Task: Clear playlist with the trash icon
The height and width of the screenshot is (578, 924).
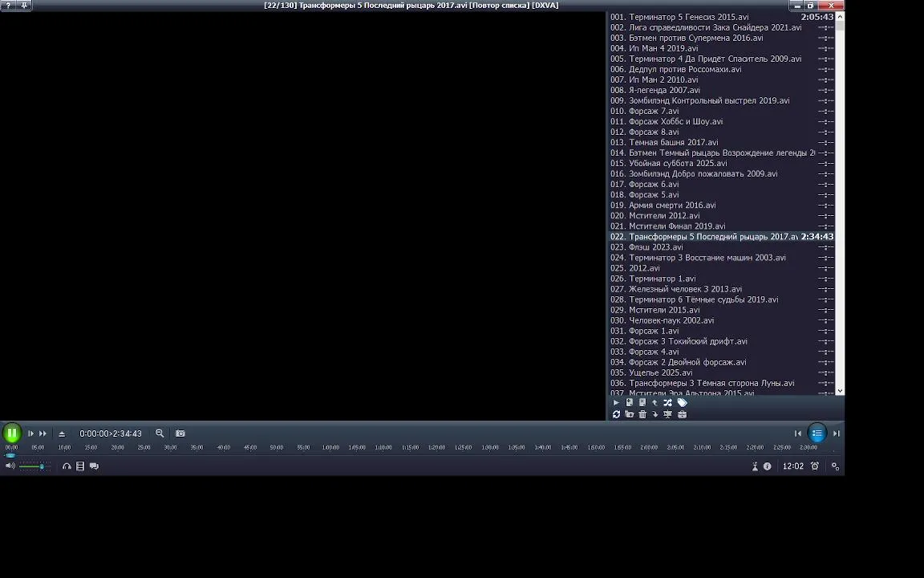Action: click(642, 414)
